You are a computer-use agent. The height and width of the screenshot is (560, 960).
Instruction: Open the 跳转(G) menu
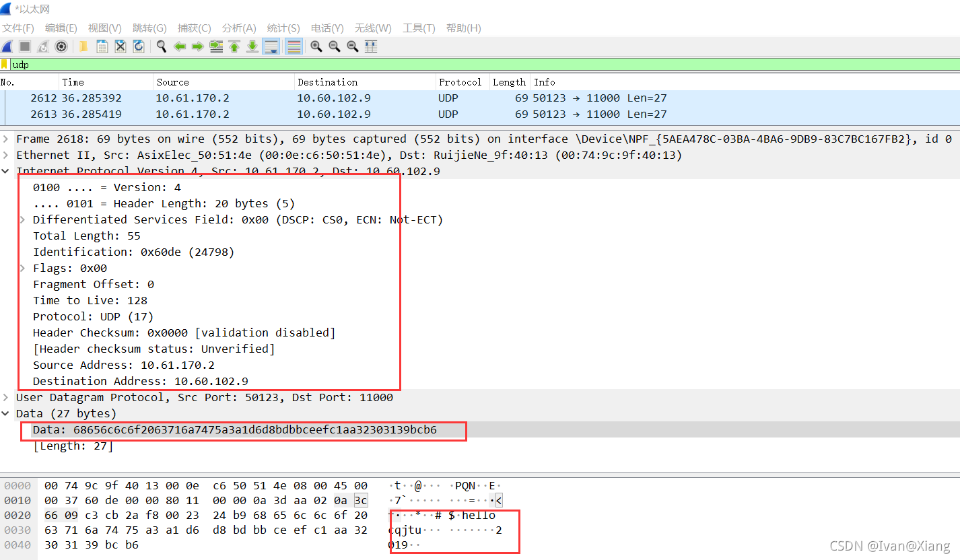click(149, 28)
